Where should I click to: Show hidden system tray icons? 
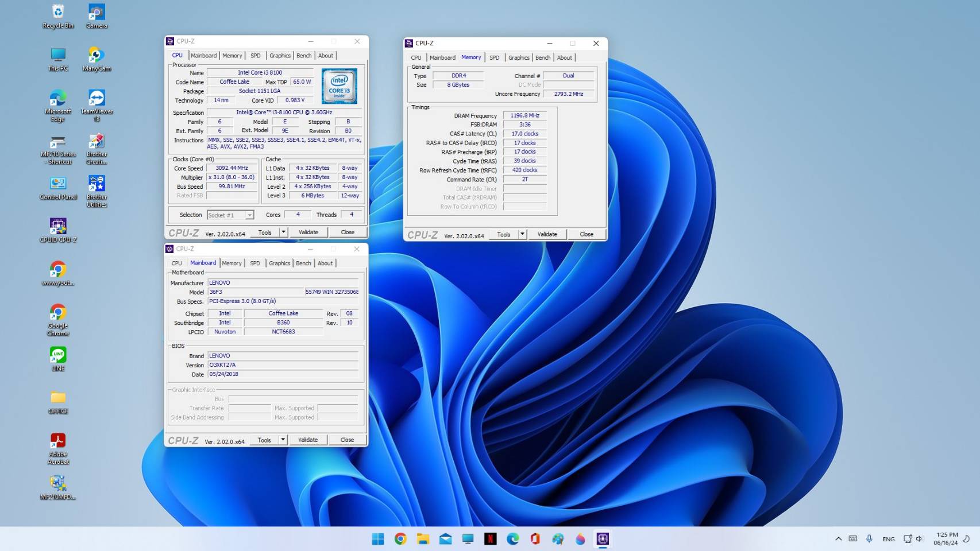tap(839, 539)
